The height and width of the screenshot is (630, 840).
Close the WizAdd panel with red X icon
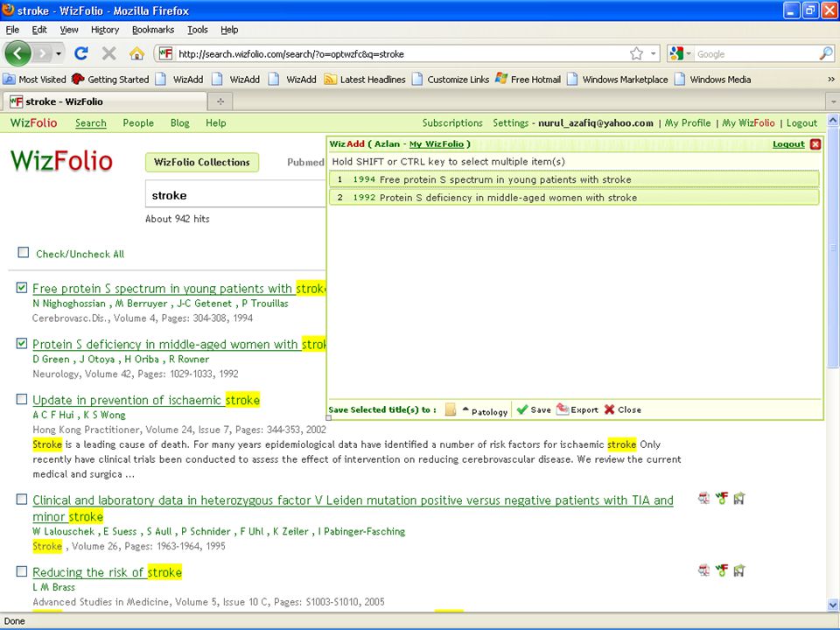point(815,144)
